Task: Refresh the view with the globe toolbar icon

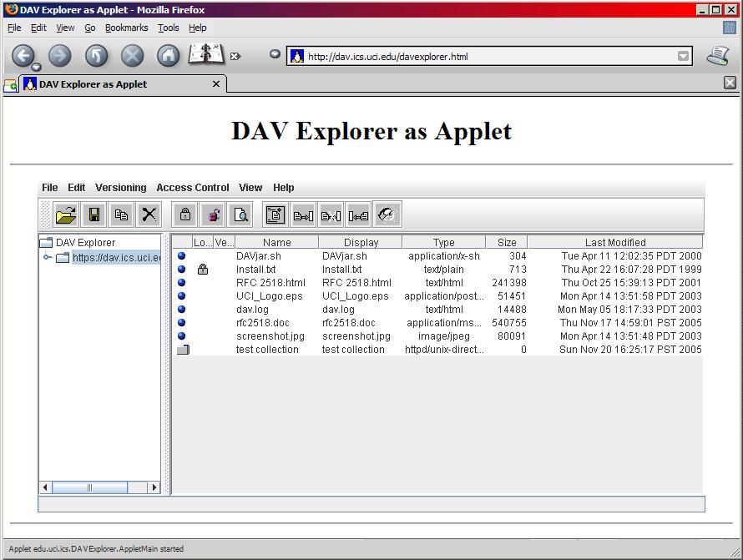Action: pos(387,214)
